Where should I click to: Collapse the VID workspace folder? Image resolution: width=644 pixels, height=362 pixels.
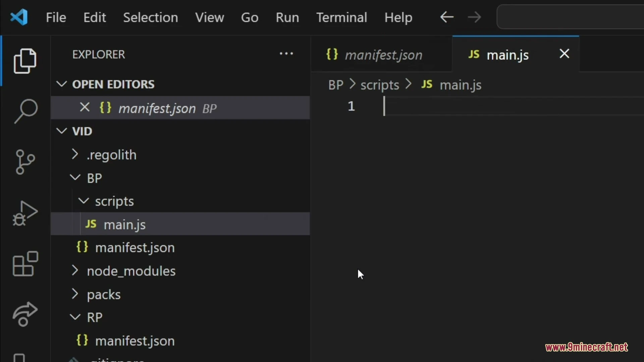coord(62,131)
